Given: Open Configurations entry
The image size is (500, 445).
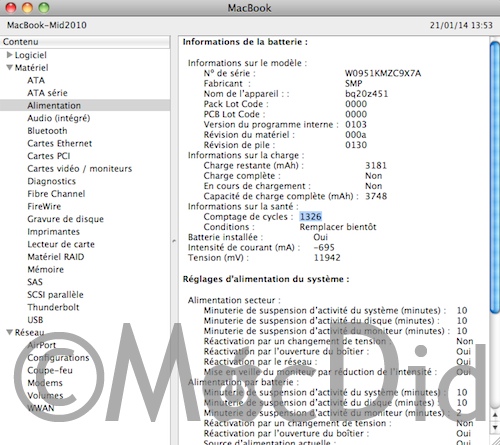Looking at the screenshot, I should tap(58, 358).
